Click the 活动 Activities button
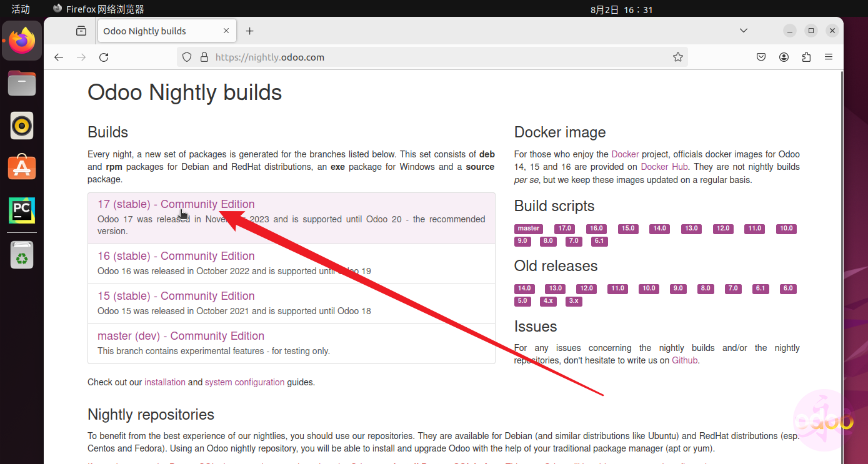The width and height of the screenshot is (868, 464). coord(21,9)
